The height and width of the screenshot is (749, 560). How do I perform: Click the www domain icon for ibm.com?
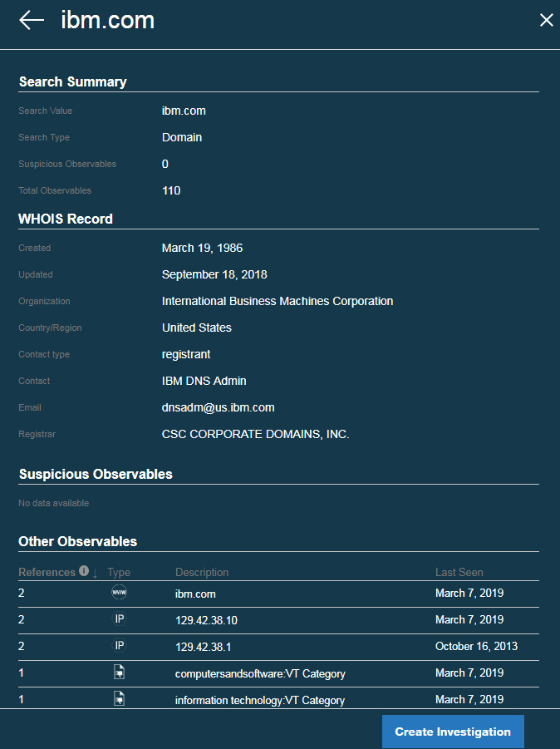pos(119,593)
